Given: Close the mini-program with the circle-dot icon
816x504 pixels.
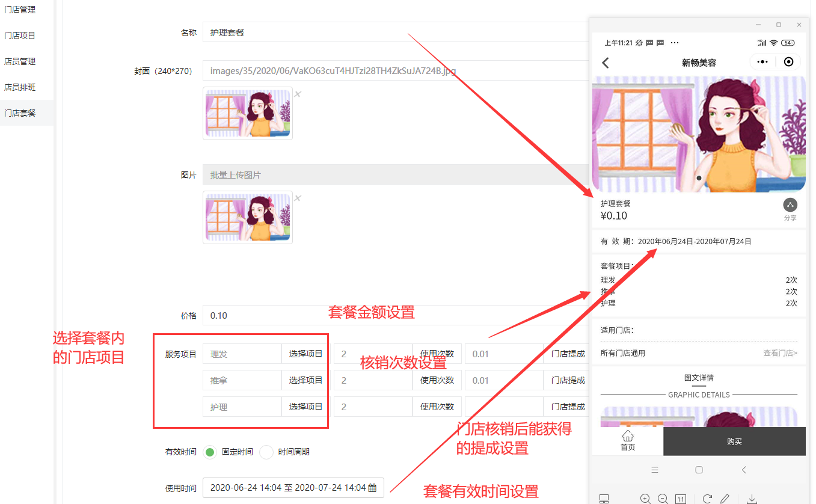Looking at the screenshot, I should pos(789,62).
